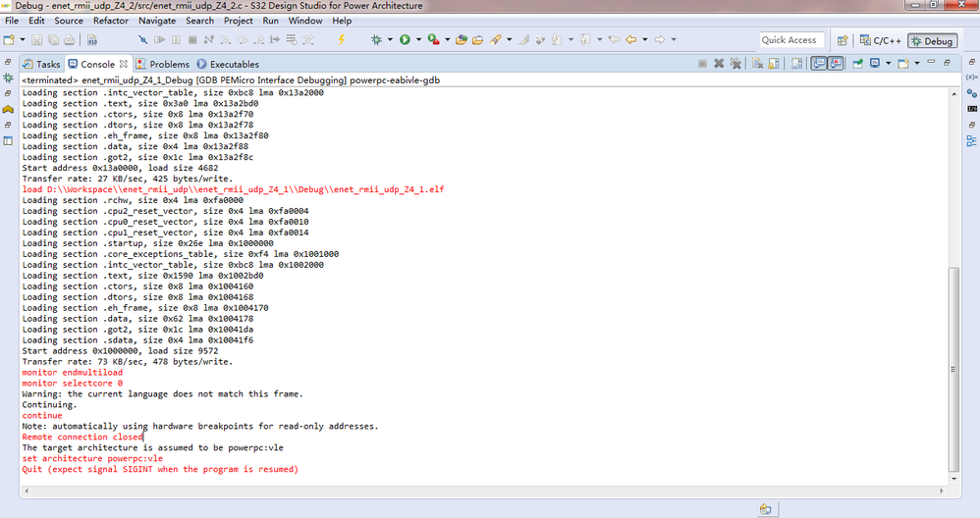This screenshot has width=980, height=518.
Task: Toggle Show Console on Standard Out
Action: (818, 64)
